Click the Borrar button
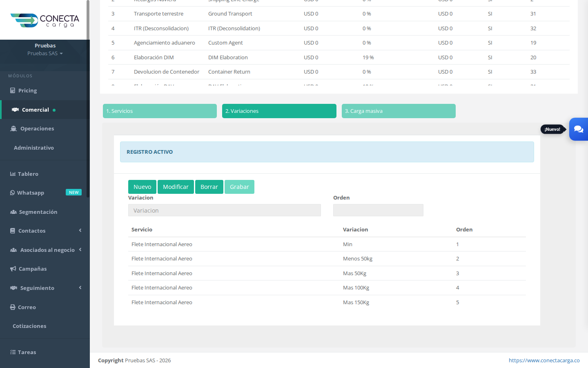The image size is (588, 368). point(209,187)
